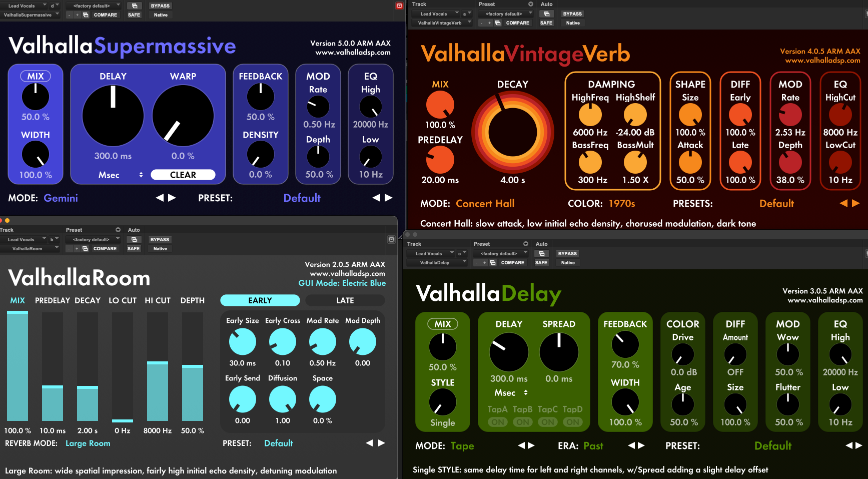Toggle TapB ON button in ValhallaDelay
This screenshot has height=479, width=868.
[x=523, y=422]
